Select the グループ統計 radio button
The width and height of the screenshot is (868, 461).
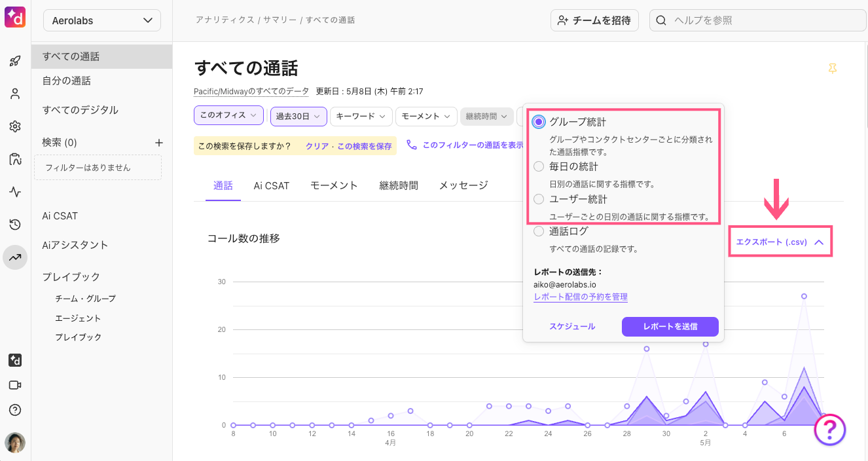pyautogui.click(x=539, y=122)
